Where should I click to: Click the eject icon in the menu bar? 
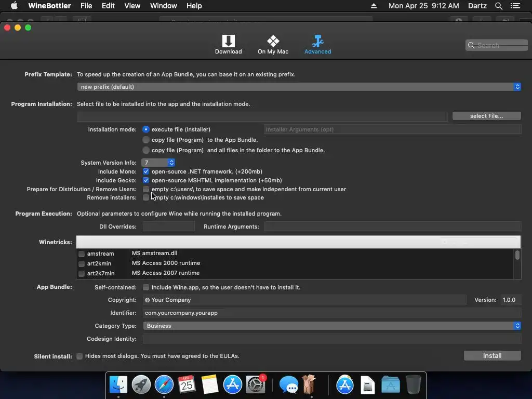point(374,6)
